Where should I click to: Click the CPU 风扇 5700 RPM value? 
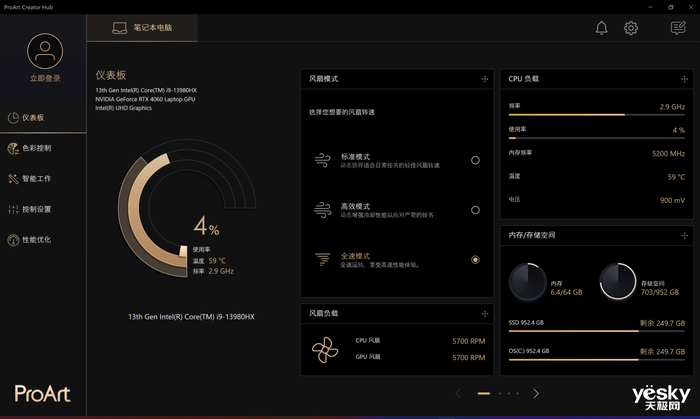click(469, 341)
